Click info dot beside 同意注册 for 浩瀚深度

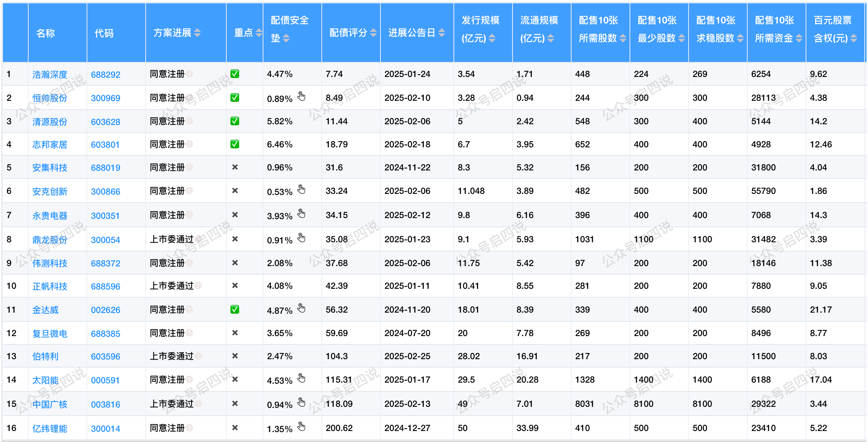189,74
